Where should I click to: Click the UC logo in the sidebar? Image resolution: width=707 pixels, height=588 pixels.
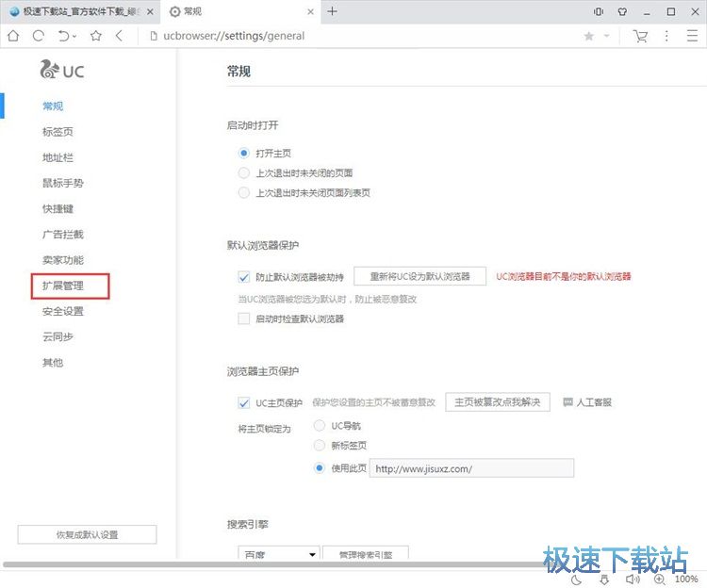(x=62, y=71)
